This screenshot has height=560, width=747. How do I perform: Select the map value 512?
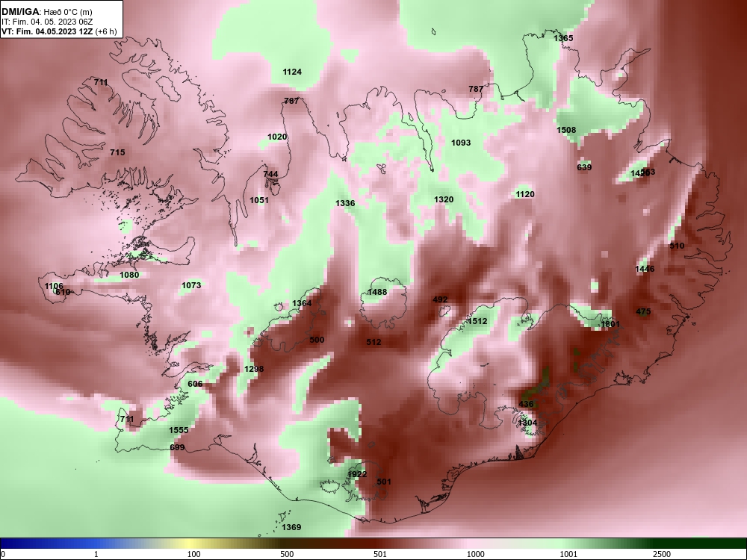[x=374, y=342]
